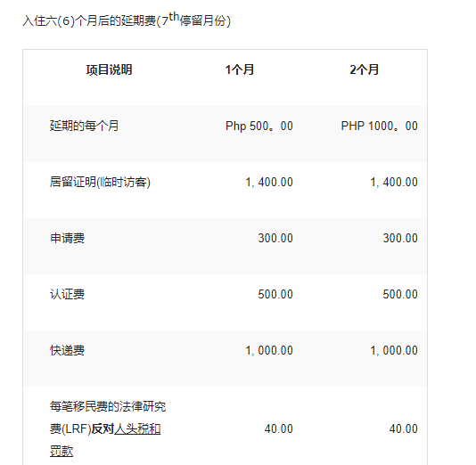Viewport: 476px width, 465px height.
Task: Click the 居留证明(临时访客) row label
Action: [x=100, y=182]
